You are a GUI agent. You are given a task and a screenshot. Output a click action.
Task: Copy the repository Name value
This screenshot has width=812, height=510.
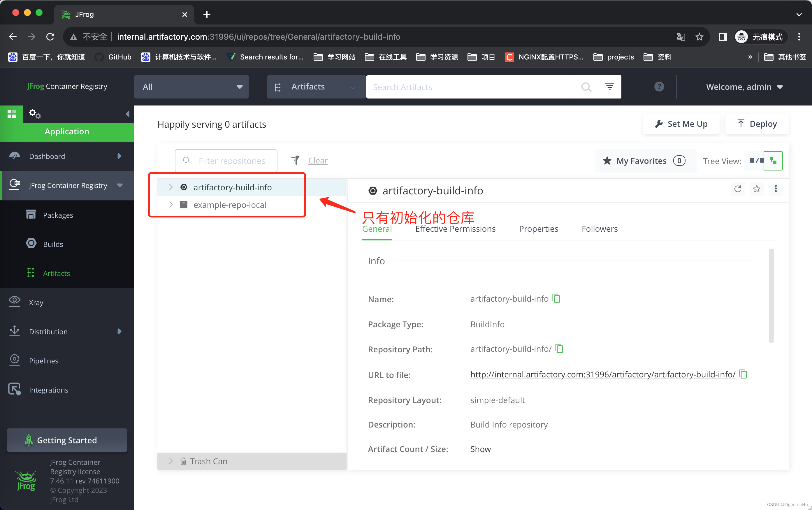point(556,299)
